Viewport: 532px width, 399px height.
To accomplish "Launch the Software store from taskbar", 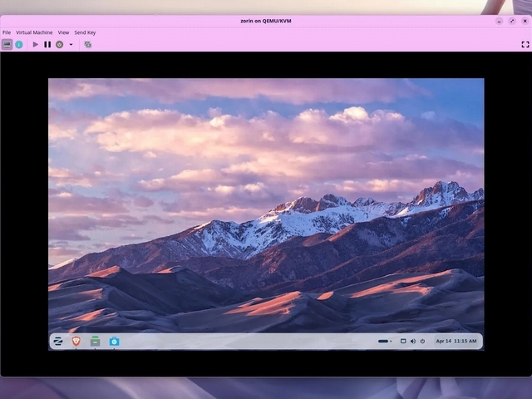I will (x=114, y=341).
